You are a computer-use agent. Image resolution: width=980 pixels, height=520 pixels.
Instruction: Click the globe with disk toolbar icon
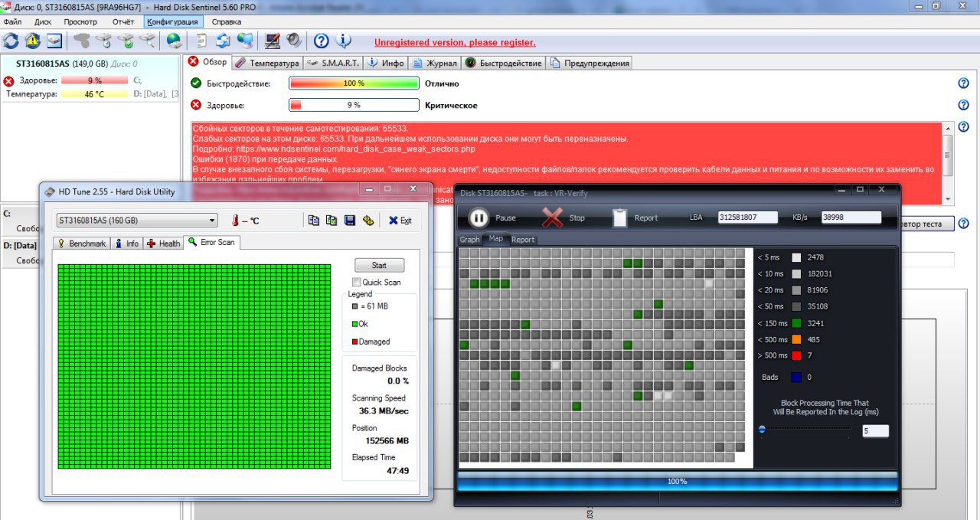[x=174, y=41]
